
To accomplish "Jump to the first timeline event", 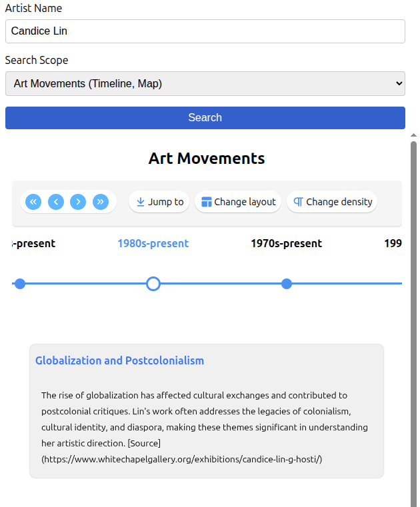I will (x=33, y=202).
